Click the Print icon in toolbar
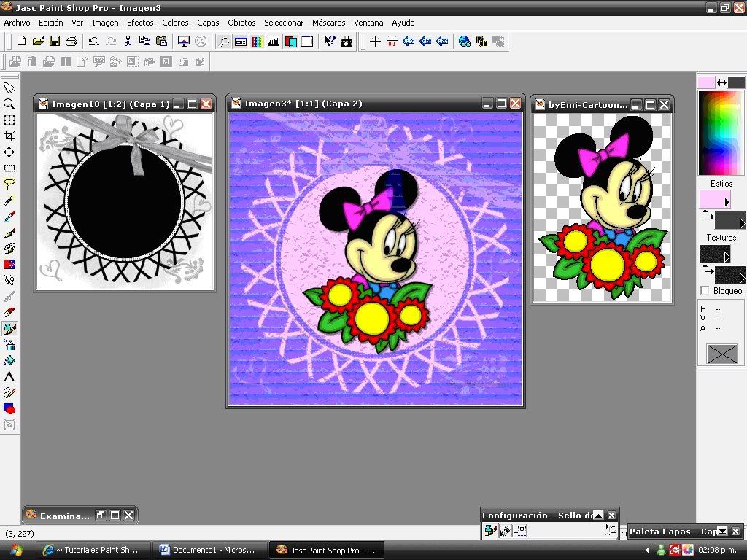 coord(71,42)
